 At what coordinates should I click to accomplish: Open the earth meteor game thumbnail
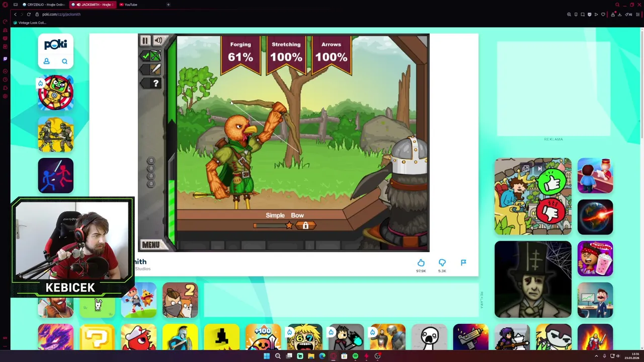tap(595, 217)
